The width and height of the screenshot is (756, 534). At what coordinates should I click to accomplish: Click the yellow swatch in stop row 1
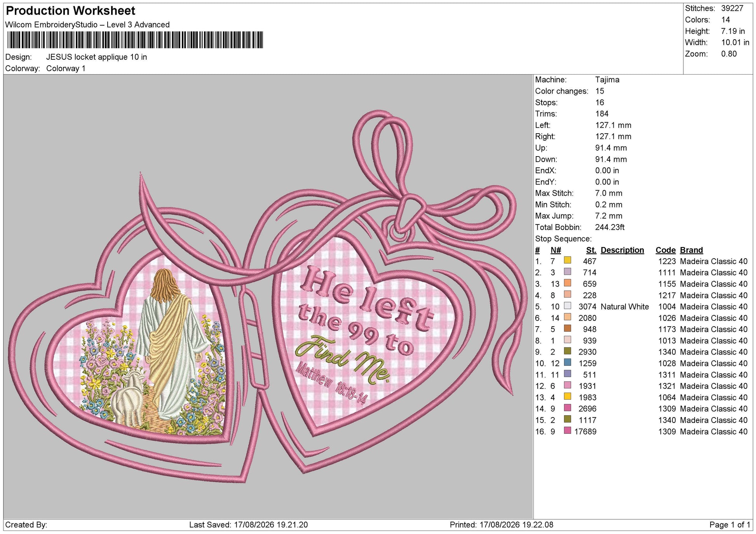coord(568,260)
